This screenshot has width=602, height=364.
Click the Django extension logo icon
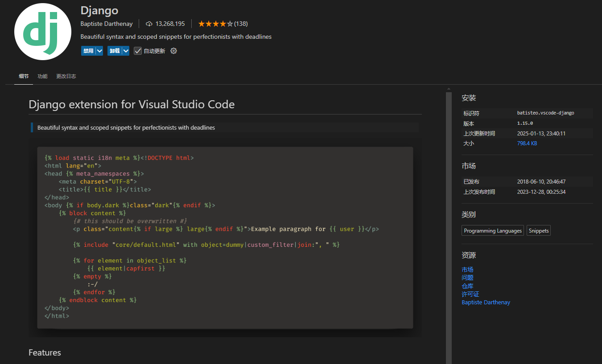43,32
